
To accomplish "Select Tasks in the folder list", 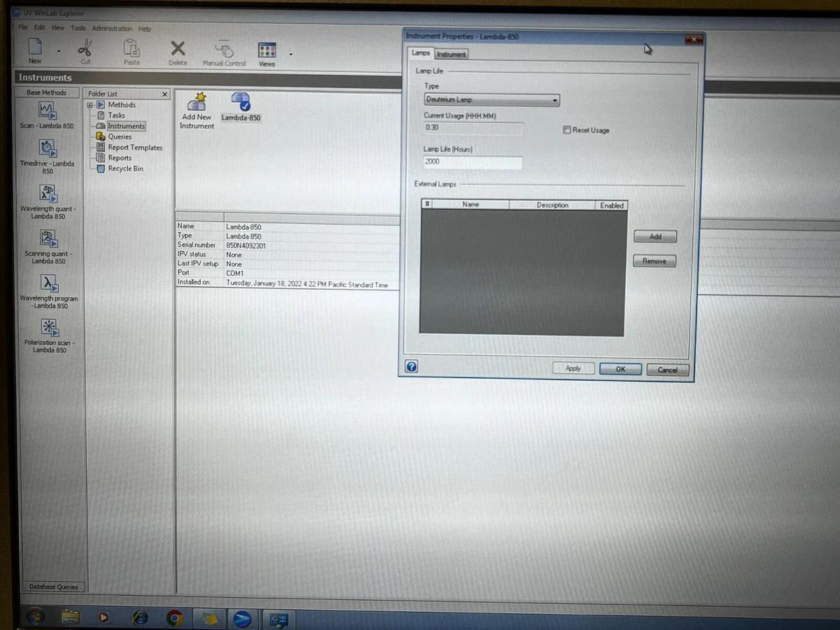I will pyautogui.click(x=116, y=115).
